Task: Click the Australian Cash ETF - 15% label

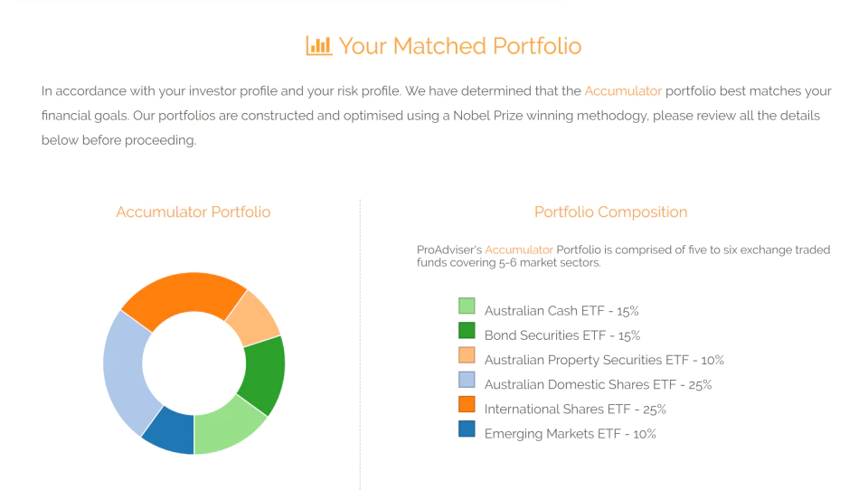Action: (561, 311)
